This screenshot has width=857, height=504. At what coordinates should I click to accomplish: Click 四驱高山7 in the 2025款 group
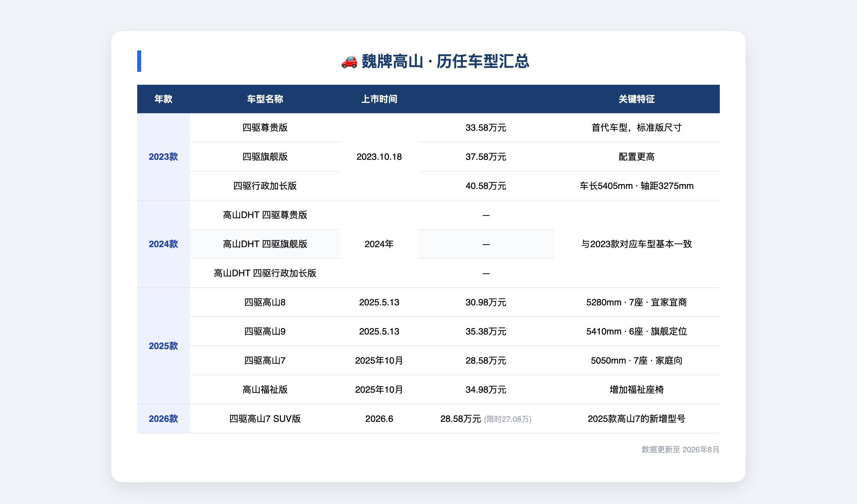(265, 361)
